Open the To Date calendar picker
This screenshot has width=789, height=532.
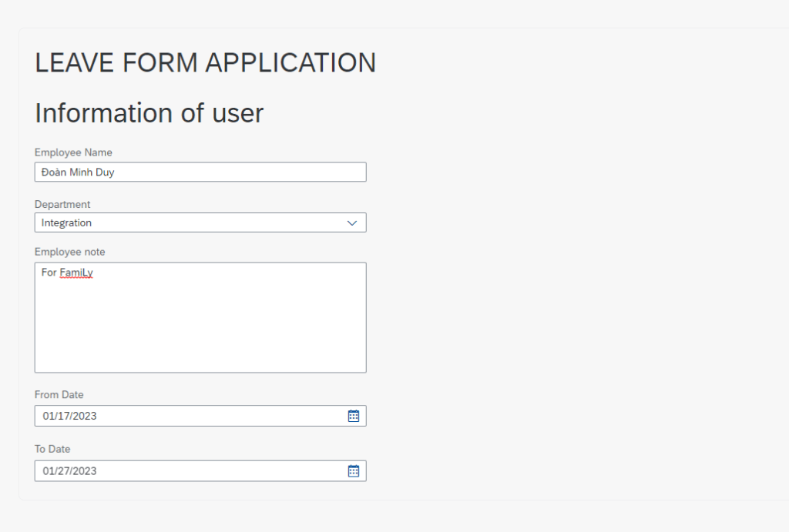click(354, 471)
